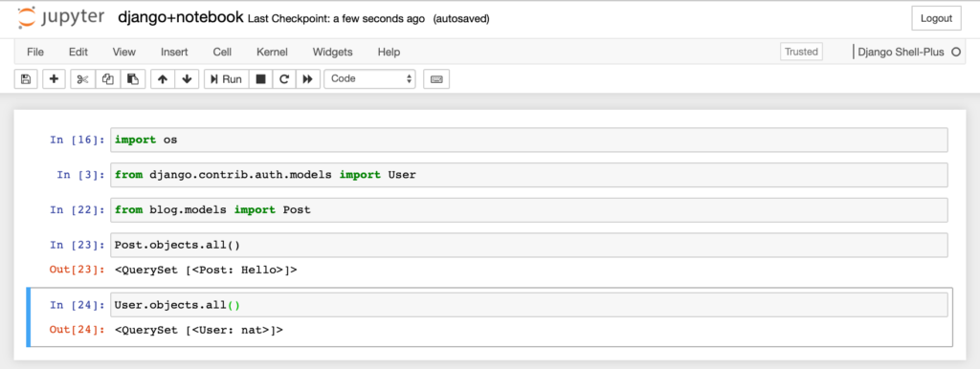
Task: Click the Run button
Action: pos(226,79)
